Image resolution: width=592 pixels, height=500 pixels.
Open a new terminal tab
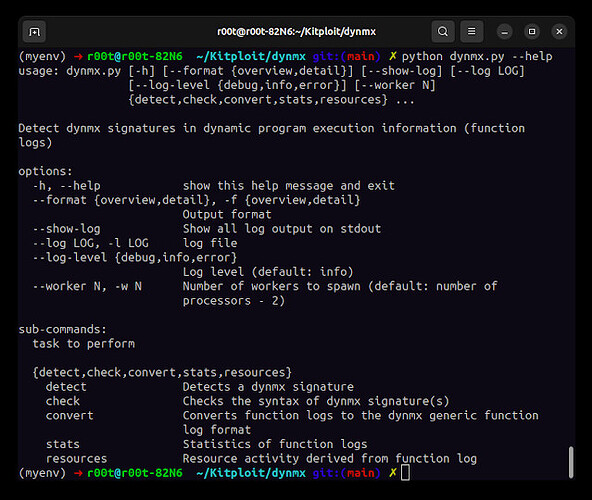[x=34, y=32]
